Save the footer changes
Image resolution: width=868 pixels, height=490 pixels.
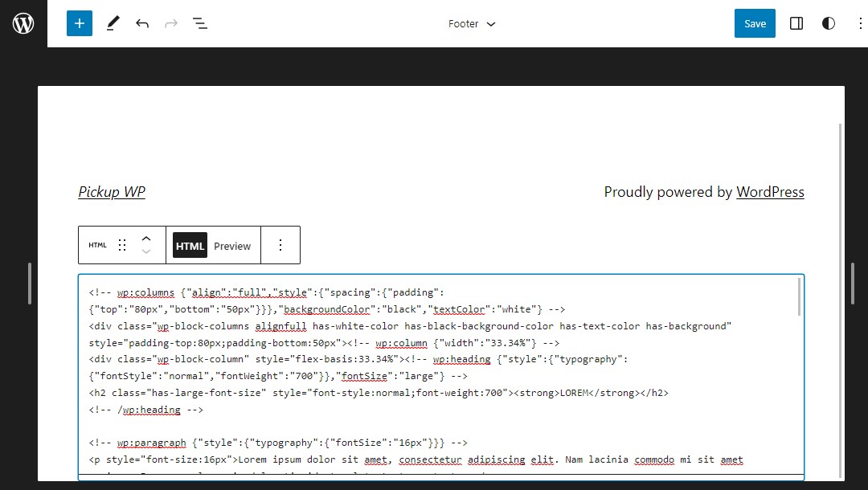pyautogui.click(x=755, y=23)
